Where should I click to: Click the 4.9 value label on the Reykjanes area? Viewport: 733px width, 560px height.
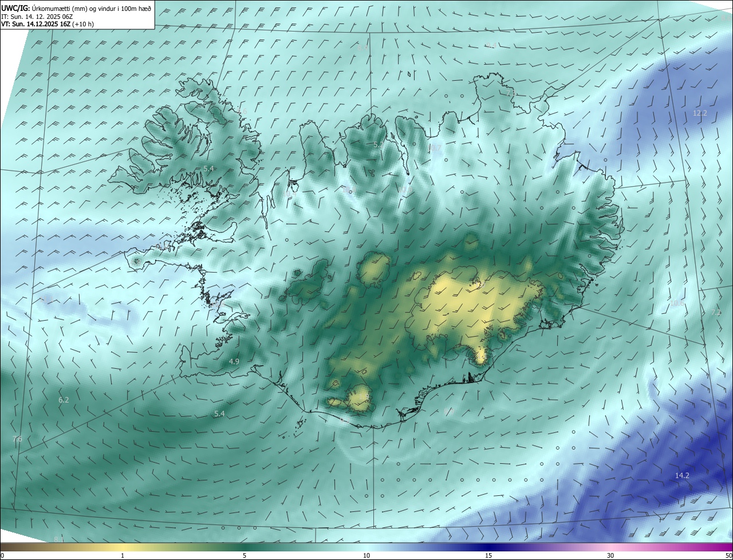coord(234,361)
